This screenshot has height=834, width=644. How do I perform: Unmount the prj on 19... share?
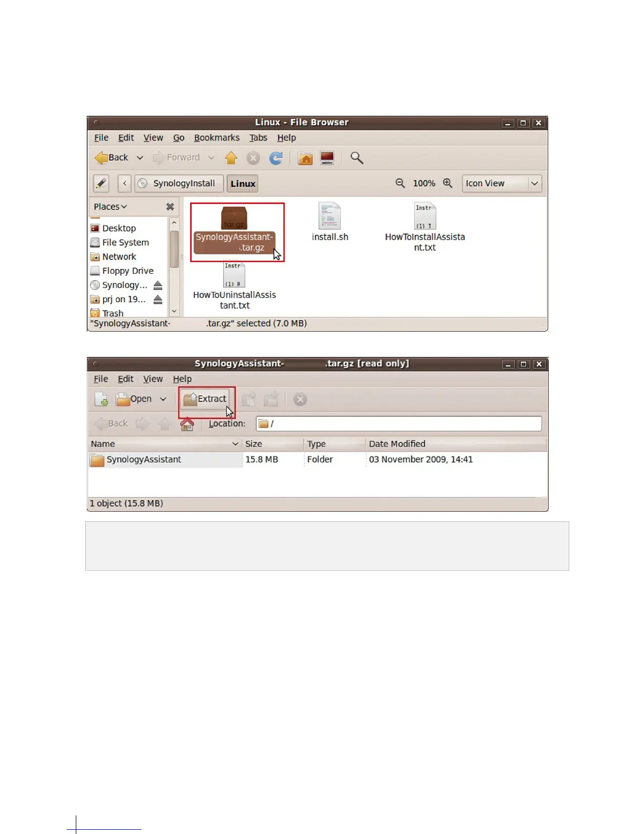click(x=158, y=300)
